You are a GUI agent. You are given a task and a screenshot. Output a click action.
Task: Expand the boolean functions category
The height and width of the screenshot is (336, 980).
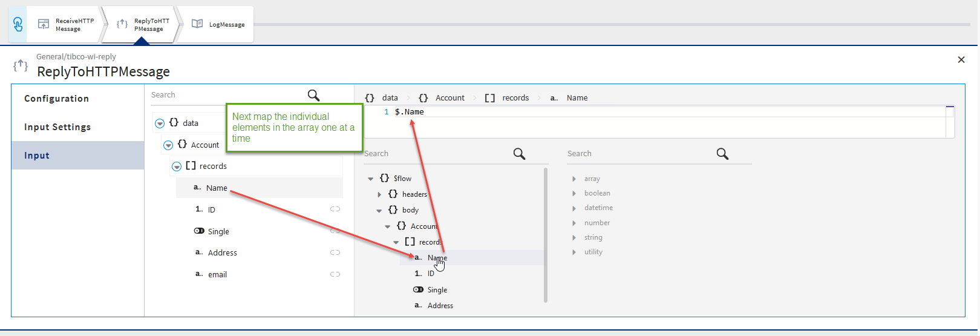coord(574,194)
